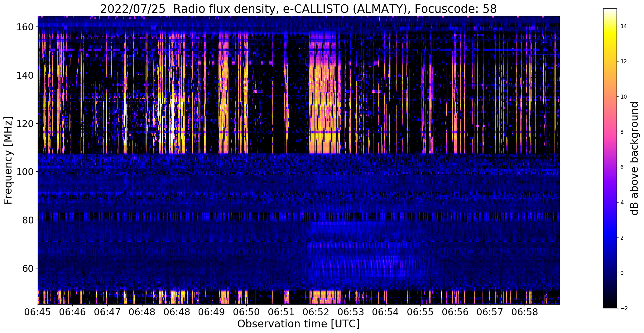Click the 06:51 time tick label

[x=281, y=312]
